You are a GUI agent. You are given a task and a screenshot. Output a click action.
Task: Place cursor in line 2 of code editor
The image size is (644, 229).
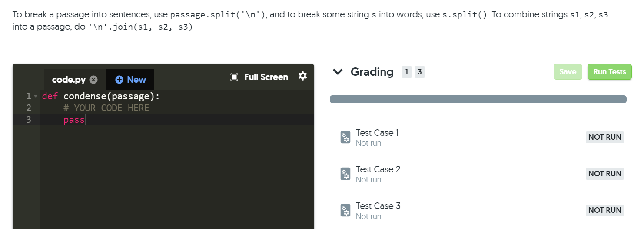pyautogui.click(x=177, y=108)
